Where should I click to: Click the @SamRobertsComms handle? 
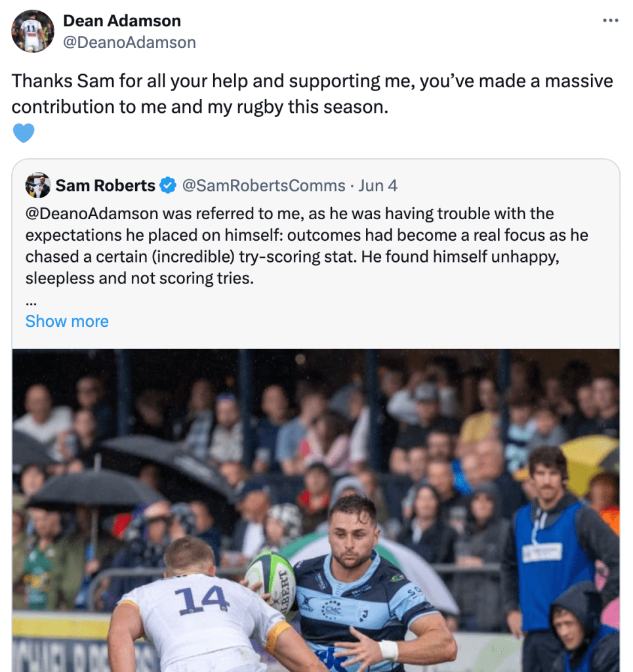tap(263, 186)
